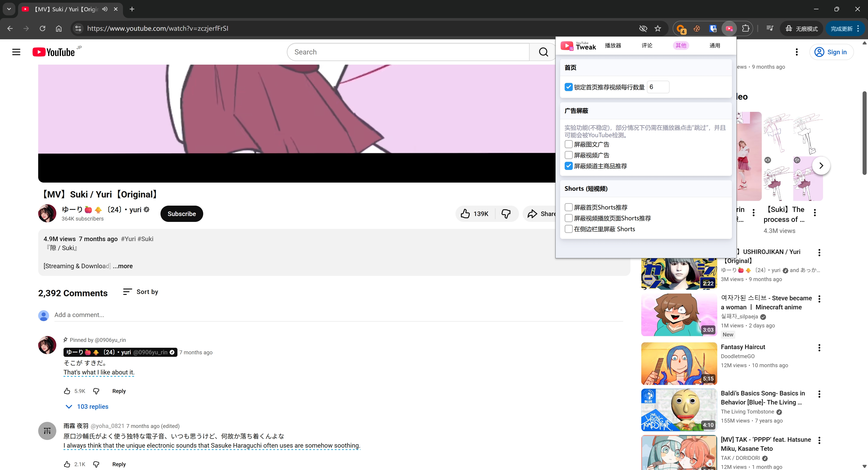Click the magnifier search button
Image resolution: width=868 pixels, height=470 pixels.
tap(543, 52)
